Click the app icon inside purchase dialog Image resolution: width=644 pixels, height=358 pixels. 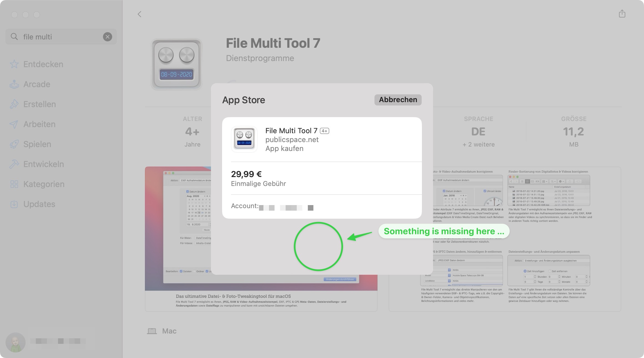[244, 139]
